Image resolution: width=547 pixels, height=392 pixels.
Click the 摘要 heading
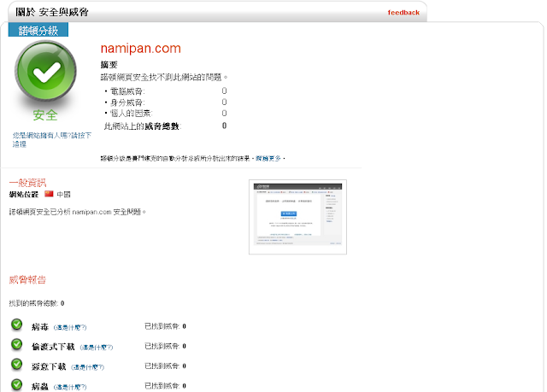click(x=109, y=64)
